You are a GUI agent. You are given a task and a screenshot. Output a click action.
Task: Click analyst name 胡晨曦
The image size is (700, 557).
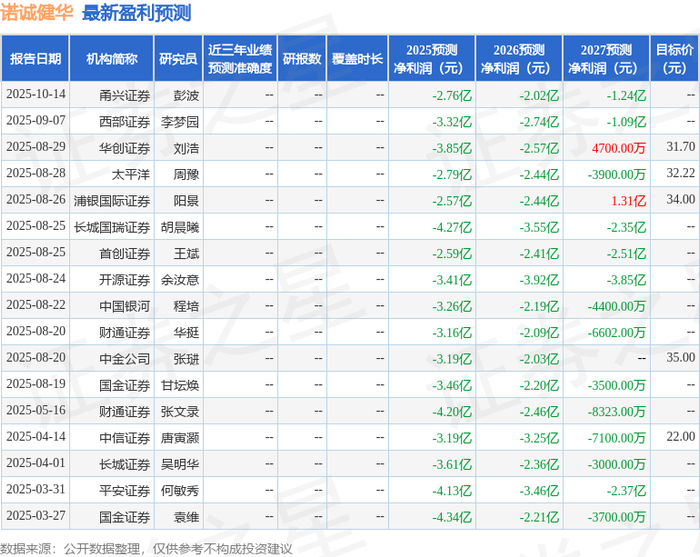(x=180, y=227)
